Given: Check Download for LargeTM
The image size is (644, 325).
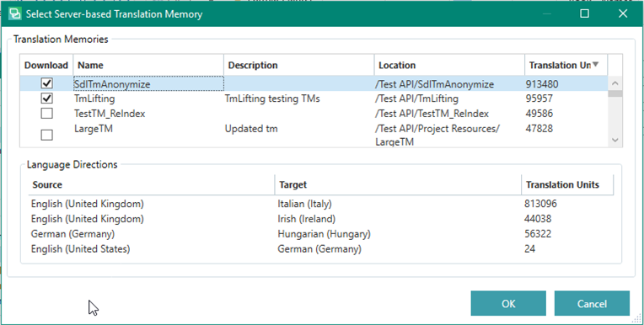Looking at the screenshot, I should (x=47, y=135).
